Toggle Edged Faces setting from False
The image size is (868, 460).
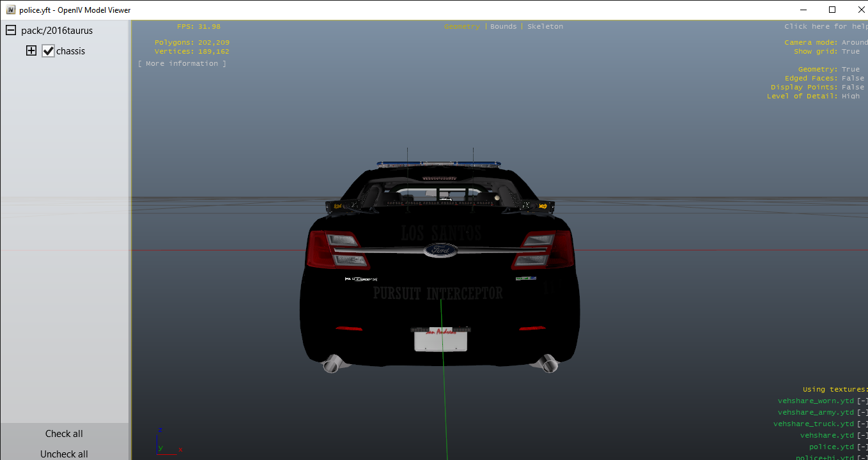coord(853,79)
